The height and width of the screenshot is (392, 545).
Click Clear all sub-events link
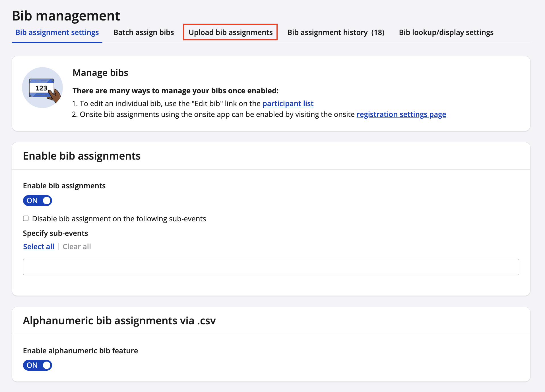tap(77, 247)
